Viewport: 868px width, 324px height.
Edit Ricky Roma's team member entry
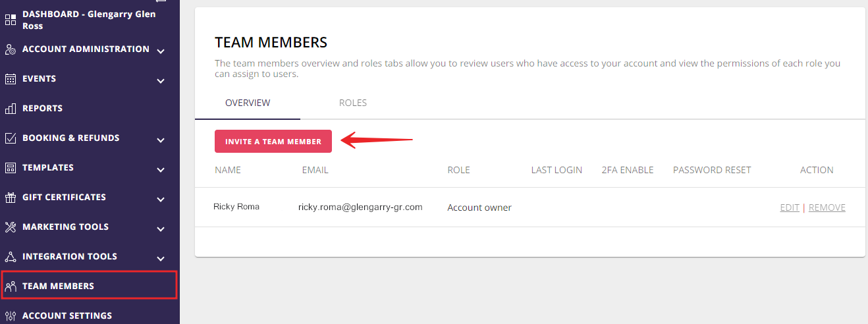790,207
